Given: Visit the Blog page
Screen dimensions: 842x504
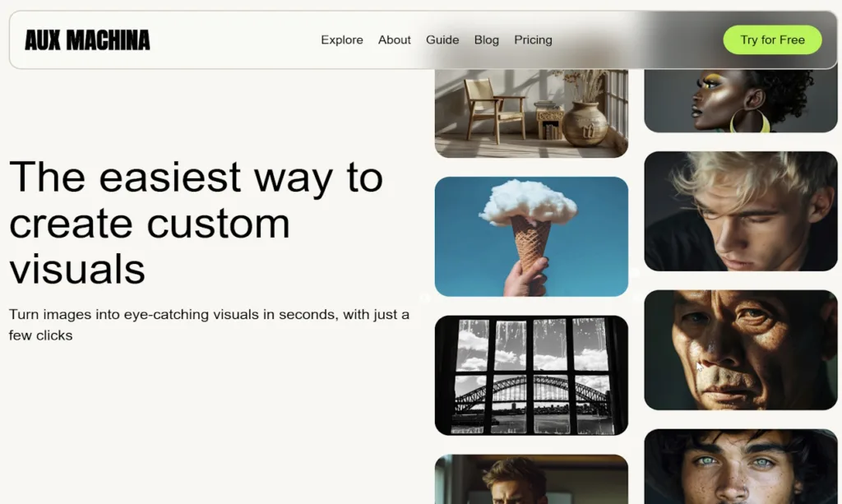Looking at the screenshot, I should click(486, 39).
